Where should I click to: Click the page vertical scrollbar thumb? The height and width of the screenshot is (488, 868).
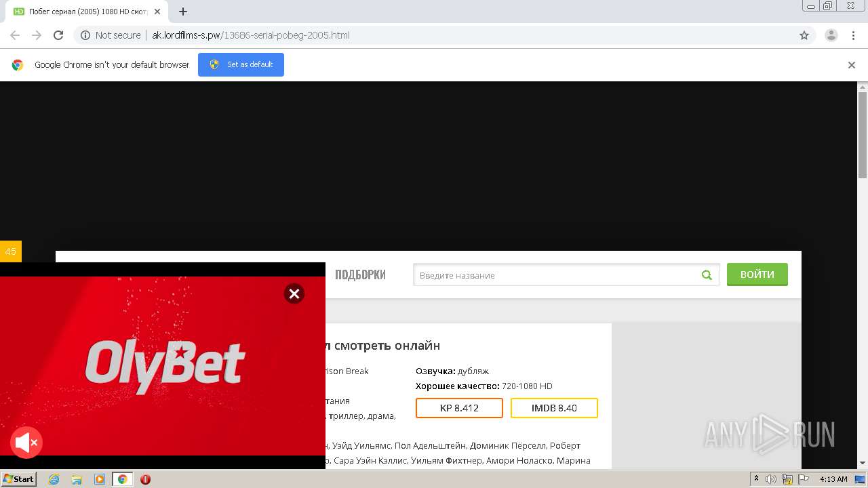[x=863, y=136]
